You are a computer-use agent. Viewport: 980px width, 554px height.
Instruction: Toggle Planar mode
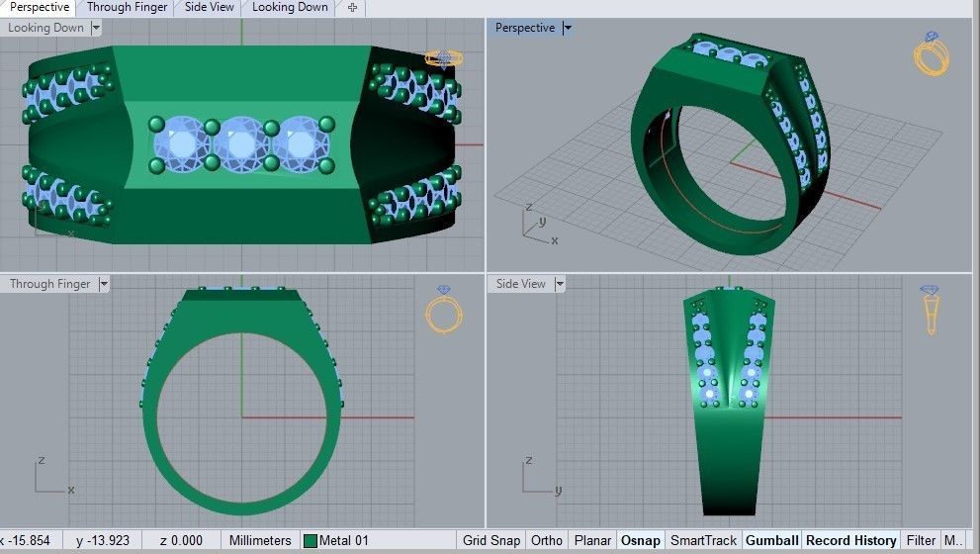point(592,540)
